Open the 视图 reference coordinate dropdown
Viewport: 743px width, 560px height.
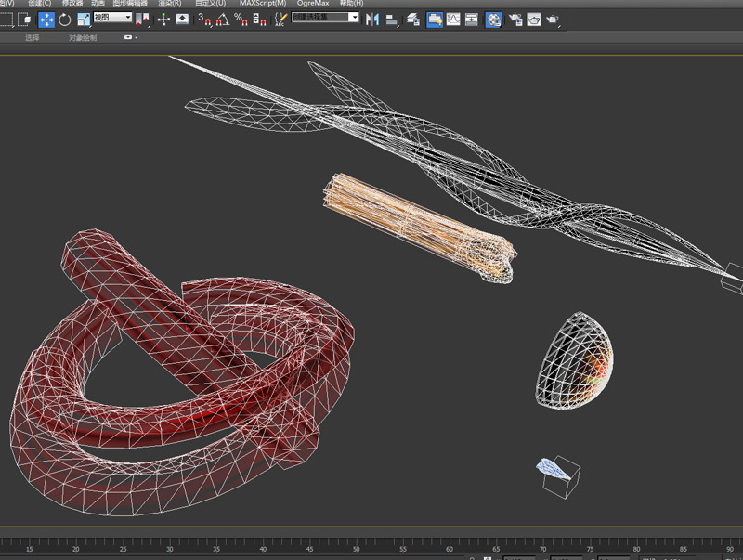(111, 18)
